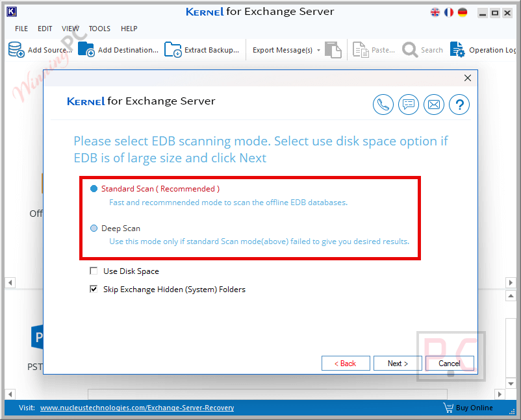This screenshot has width=521, height=420.
Task: Open the EDIT menu
Action: (45, 29)
